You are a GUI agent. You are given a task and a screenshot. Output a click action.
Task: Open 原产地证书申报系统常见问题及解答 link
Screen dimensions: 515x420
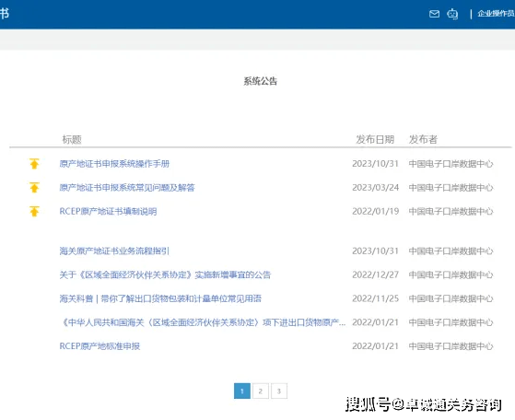pos(127,188)
